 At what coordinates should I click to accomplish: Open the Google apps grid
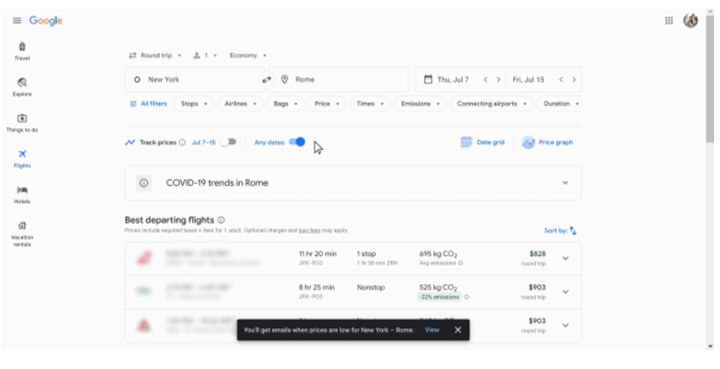tap(669, 21)
